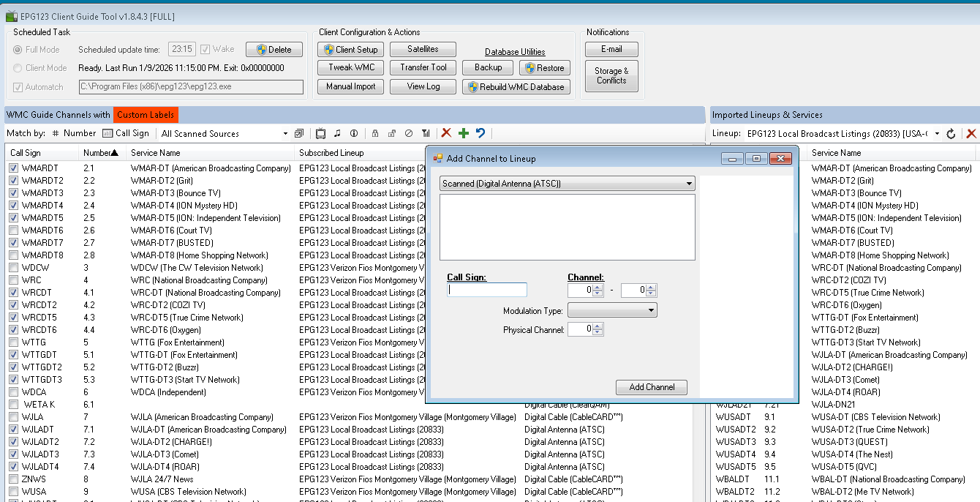Open the Modulation Type dropdown
This screenshot has height=502, width=980.
(612, 310)
